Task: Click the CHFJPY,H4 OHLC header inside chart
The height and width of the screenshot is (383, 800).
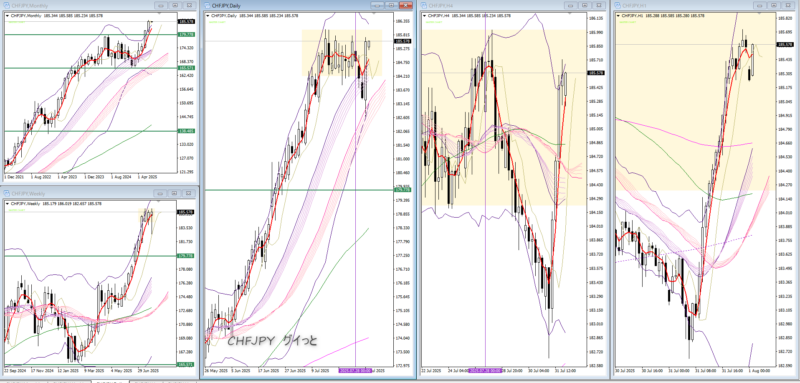Action: [x=470, y=16]
